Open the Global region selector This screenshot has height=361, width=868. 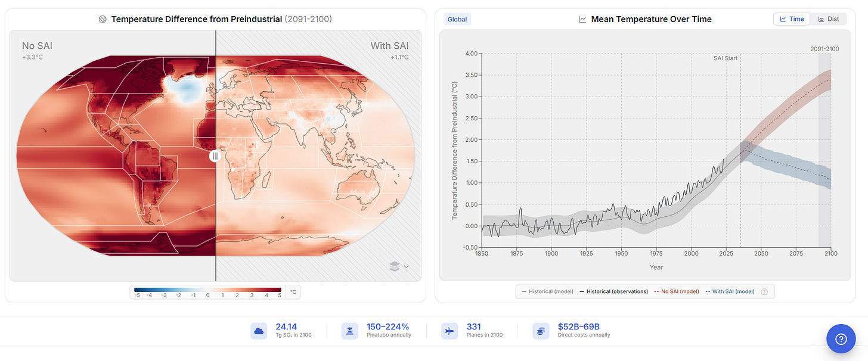(457, 19)
